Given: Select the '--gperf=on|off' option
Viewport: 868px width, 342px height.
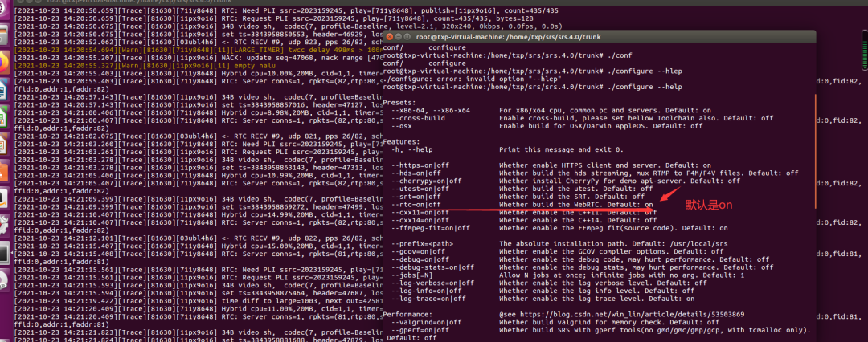Looking at the screenshot, I should (420, 330).
